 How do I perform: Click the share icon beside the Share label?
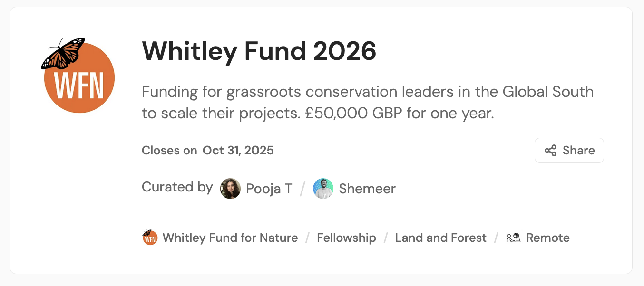(x=551, y=151)
